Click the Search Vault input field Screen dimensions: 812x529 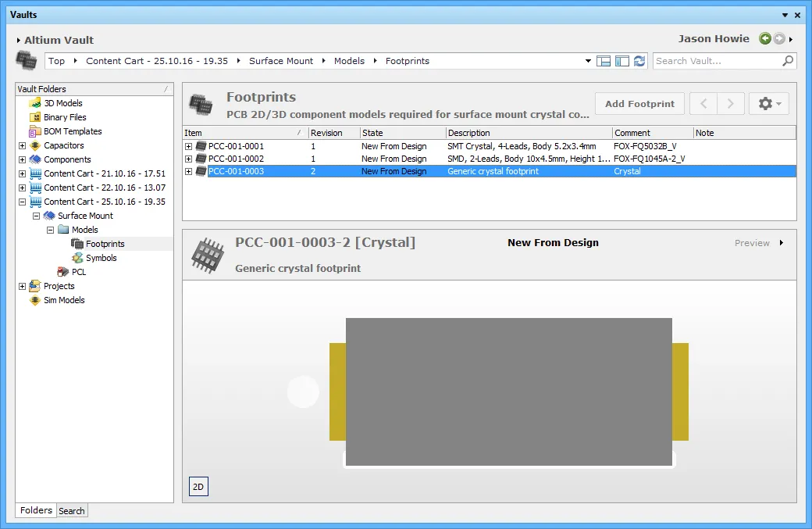point(717,61)
